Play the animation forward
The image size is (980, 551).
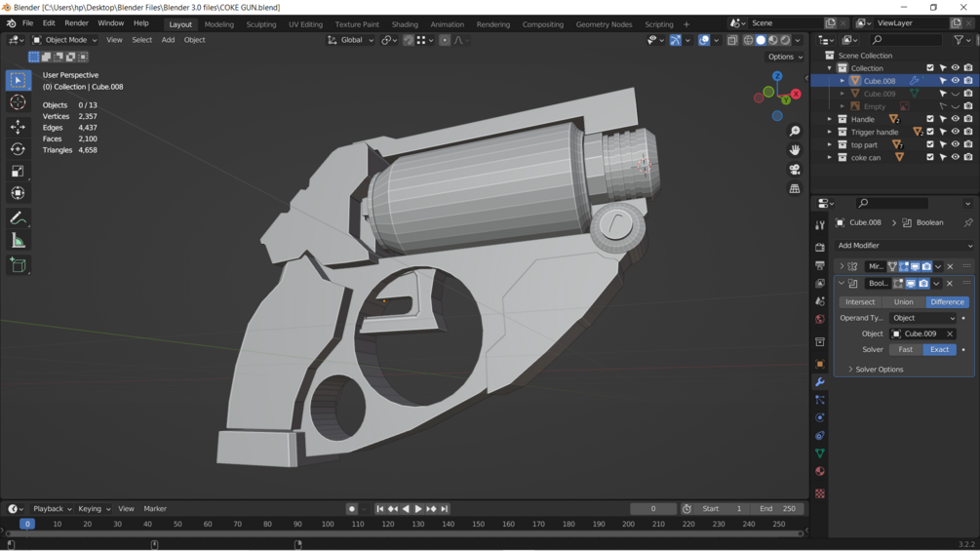click(418, 509)
